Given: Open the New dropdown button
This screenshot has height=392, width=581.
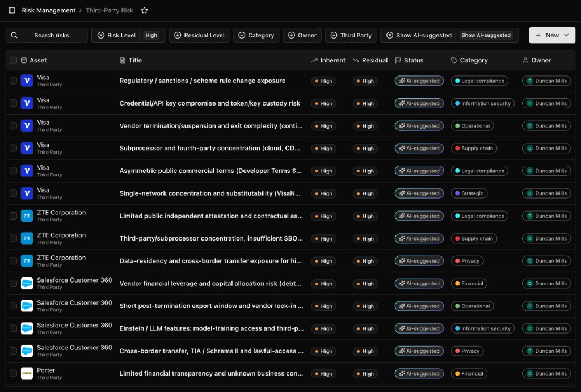Looking at the screenshot, I should 551,35.
